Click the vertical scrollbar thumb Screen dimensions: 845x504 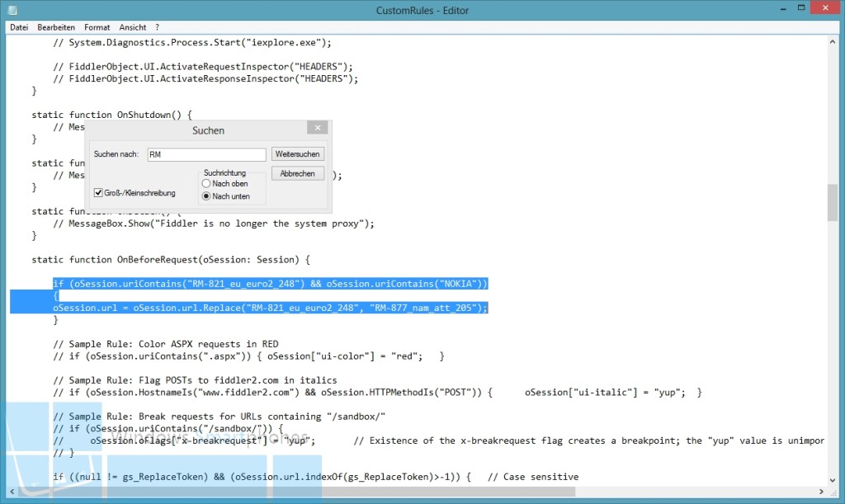click(833, 202)
